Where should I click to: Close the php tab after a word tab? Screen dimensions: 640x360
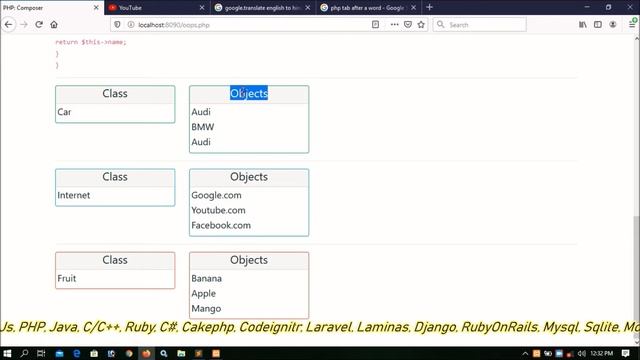click(x=413, y=7)
